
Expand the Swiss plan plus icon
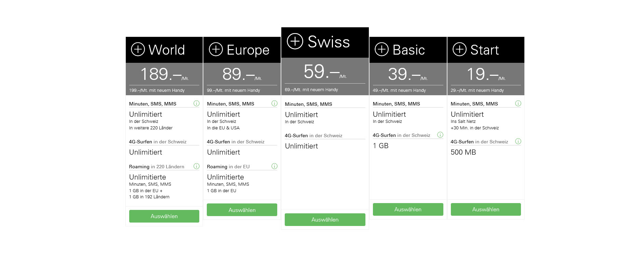coord(295,41)
